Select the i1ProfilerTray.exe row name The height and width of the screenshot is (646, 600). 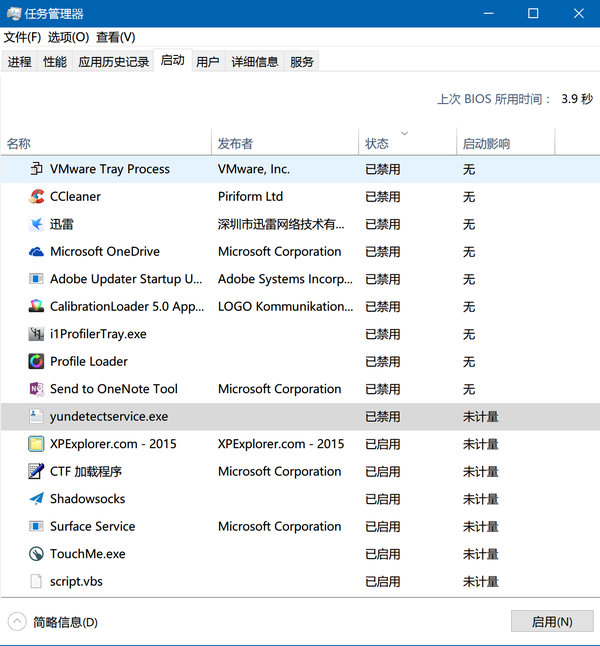98,334
